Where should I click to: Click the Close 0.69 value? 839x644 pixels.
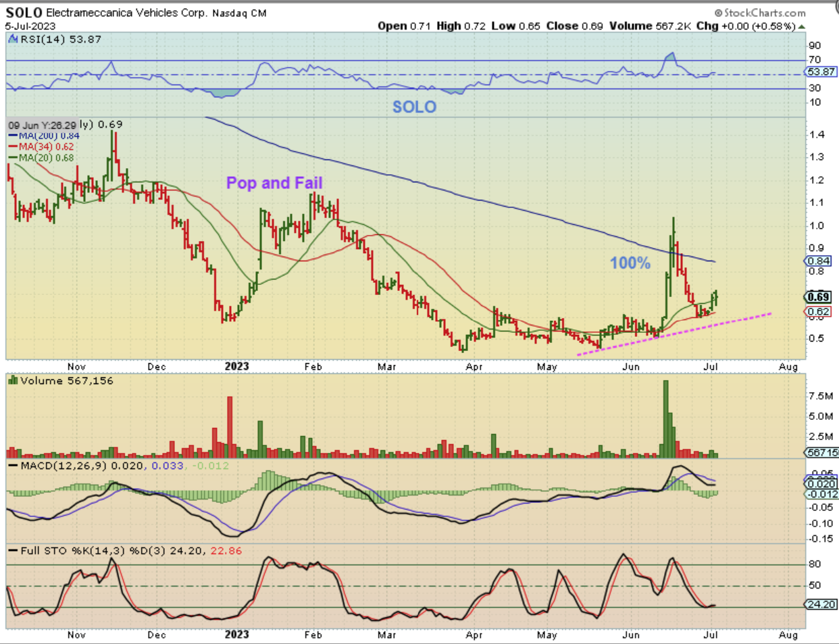[574, 26]
